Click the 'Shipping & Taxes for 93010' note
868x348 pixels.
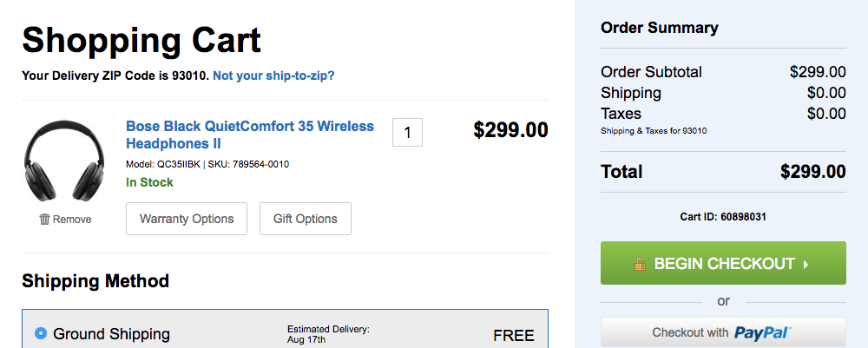tap(653, 131)
